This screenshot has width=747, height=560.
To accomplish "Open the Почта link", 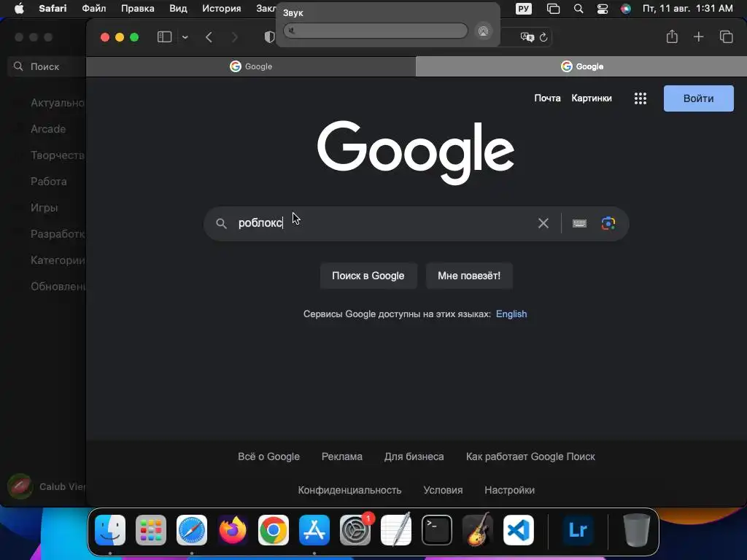I will point(547,98).
